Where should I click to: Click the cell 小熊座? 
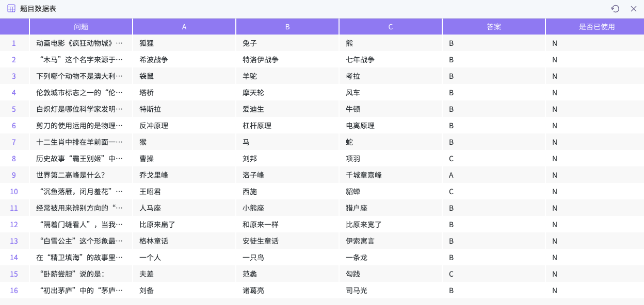tap(287, 208)
